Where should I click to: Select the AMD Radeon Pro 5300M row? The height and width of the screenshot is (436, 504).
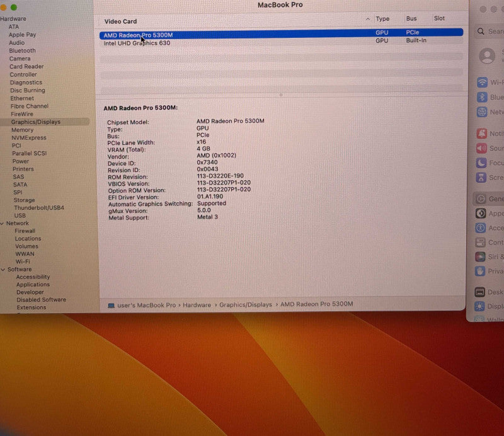[281, 33]
